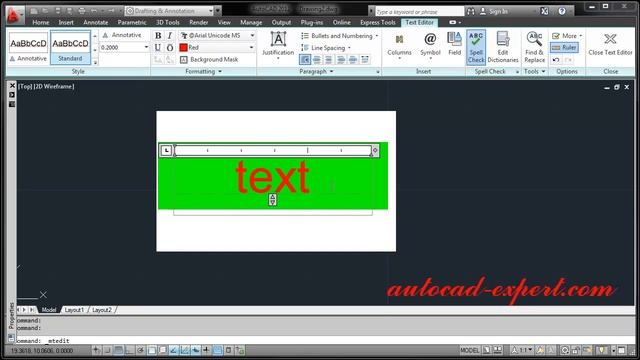Insert a Field
This screenshot has height=360, width=640.
click(x=454, y=44)
